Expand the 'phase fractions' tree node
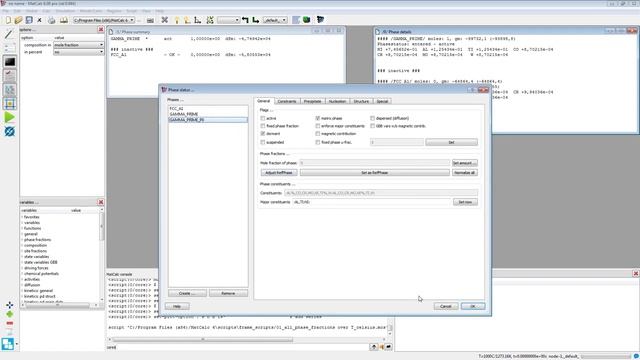 22,240
